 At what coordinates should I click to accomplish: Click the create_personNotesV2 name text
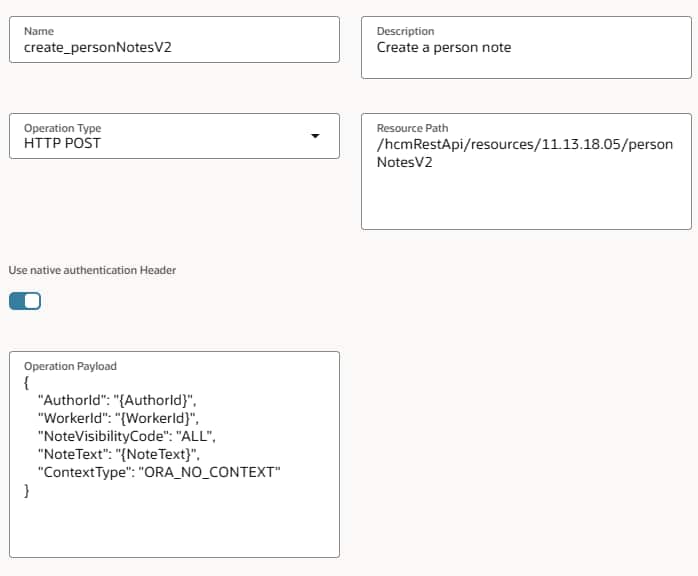coord(92,47)
